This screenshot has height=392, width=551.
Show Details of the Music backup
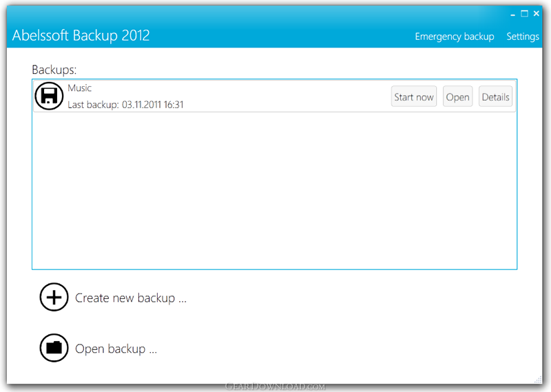495,97
